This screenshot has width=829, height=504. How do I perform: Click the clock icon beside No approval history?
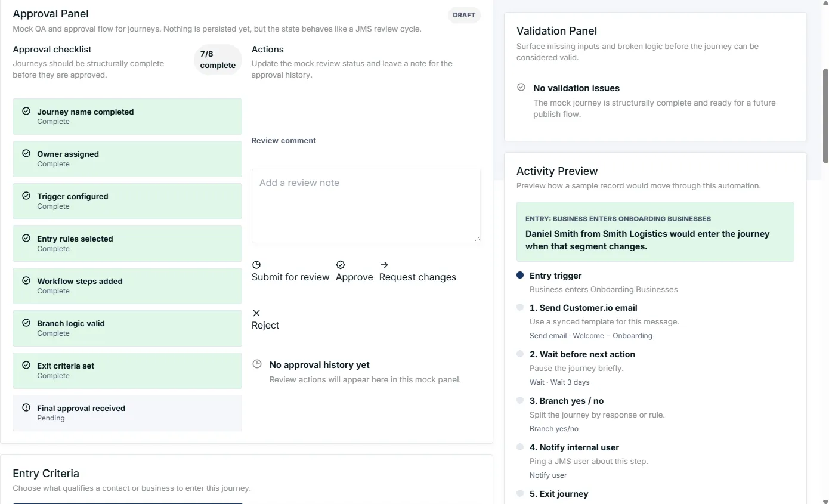[257, 364]
